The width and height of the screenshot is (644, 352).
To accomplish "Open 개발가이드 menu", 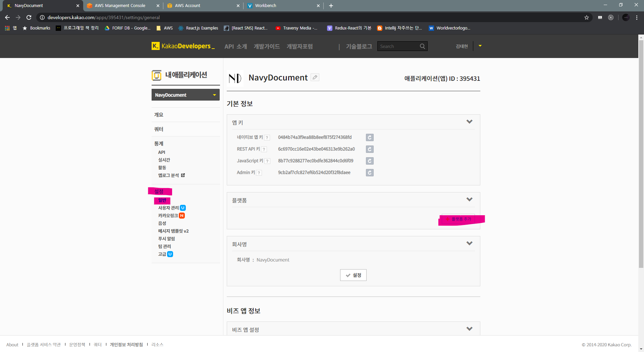I will (267, 47).
